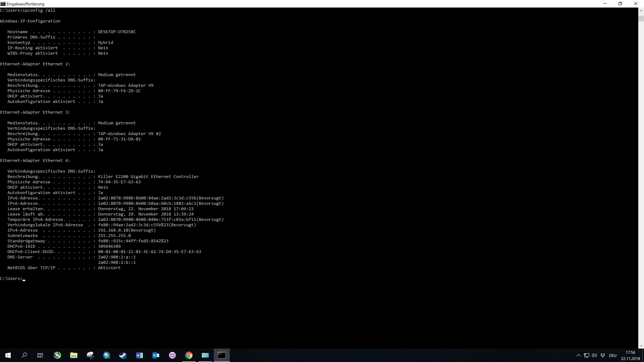Open the Snipping Tool scissors icon
644x362 pixels.
point(90,355)
